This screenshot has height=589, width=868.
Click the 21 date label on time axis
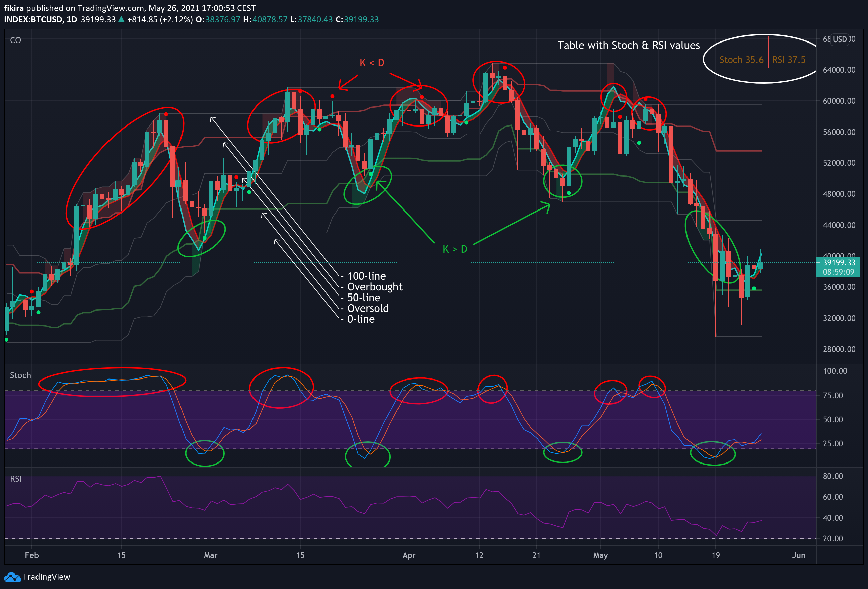click(537, 556)
